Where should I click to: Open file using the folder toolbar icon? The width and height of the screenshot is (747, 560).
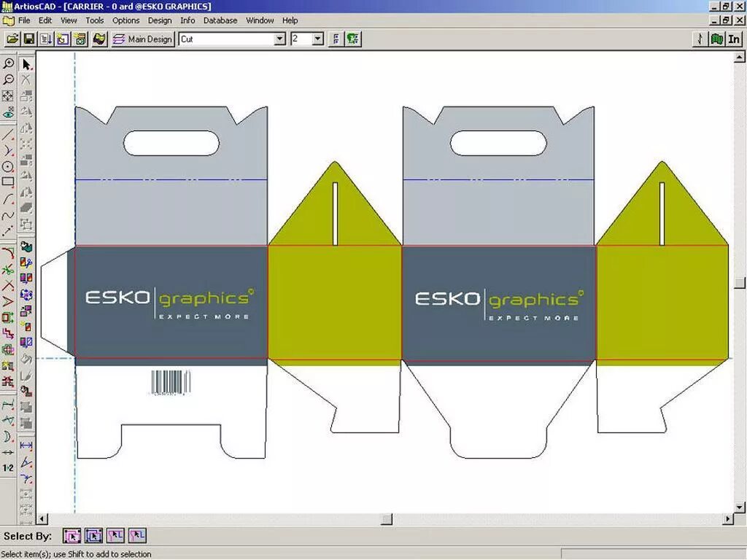point(12,39)
